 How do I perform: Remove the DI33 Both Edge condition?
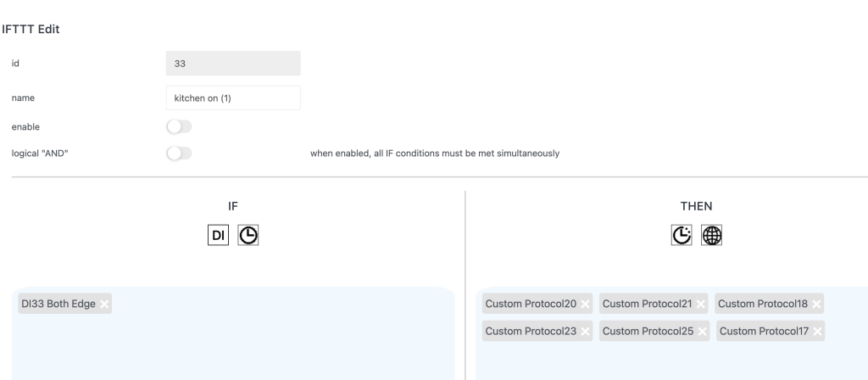click(x=104, y=305)
